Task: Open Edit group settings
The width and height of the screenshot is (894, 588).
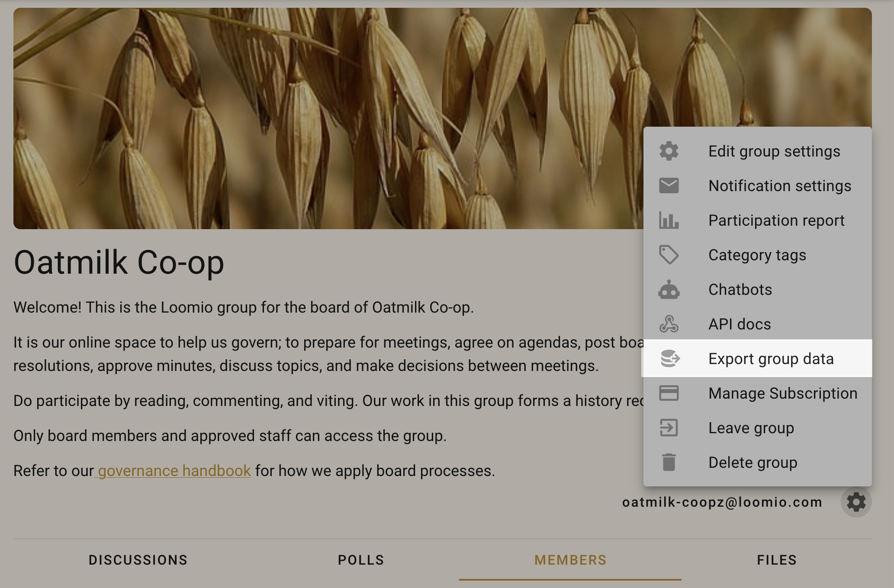Action: point(757,151)
